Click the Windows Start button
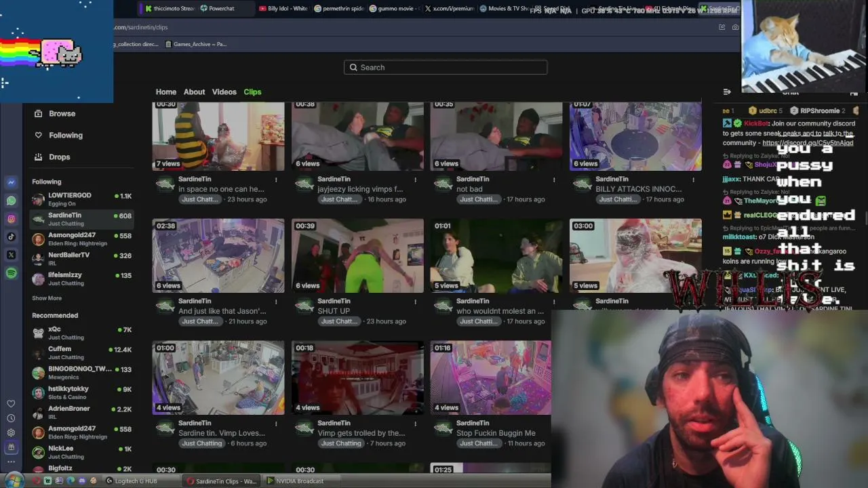 (14, 481)
